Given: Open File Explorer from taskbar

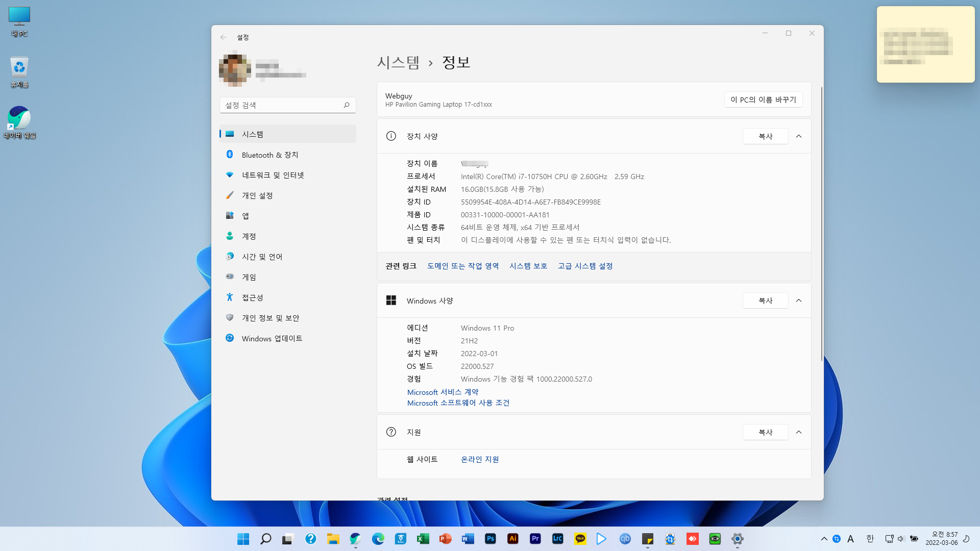Looking at the screenshot, I should [x=333, y=539].
